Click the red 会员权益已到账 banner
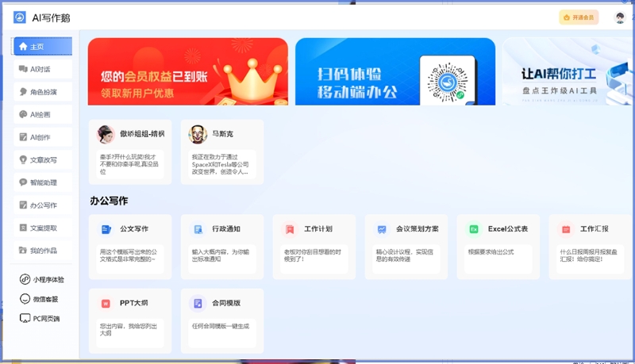635x364 pixels. (x=188, y=71)
